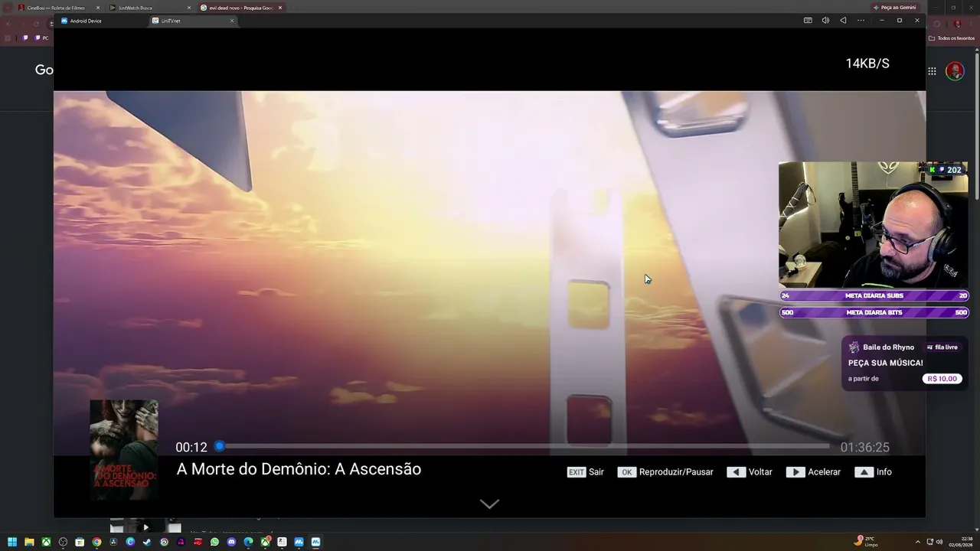Viewport: 980px width, 551px height.
Task: Select the UniTVnet tab
Action: click(x=193, y=21)
